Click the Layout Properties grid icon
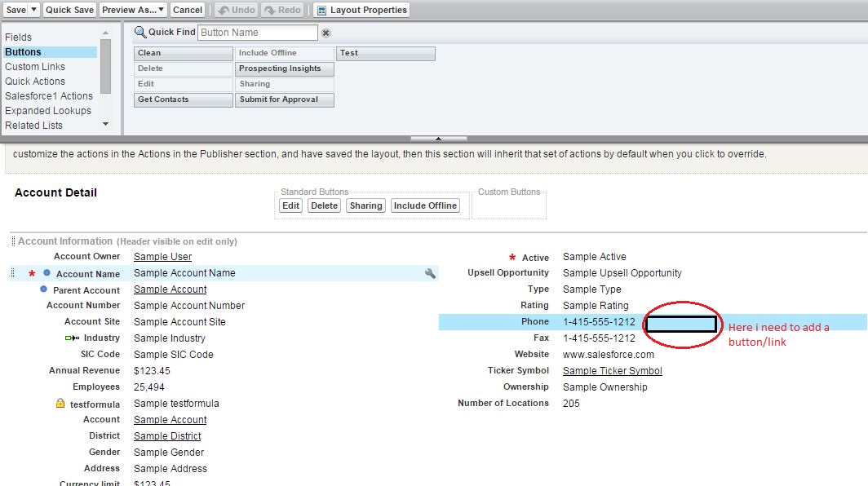This screenshot has width=868, height=486. click(x=321, y=10)
